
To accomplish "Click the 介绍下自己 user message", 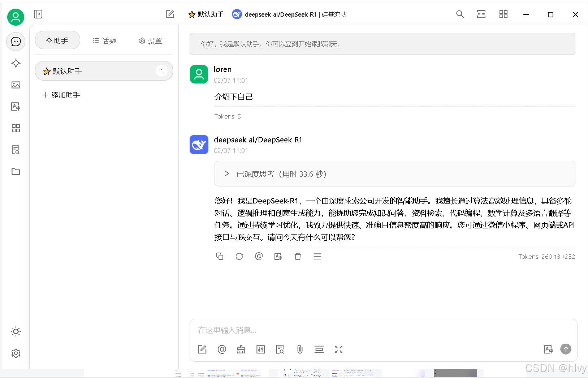I will pos(234,96).
